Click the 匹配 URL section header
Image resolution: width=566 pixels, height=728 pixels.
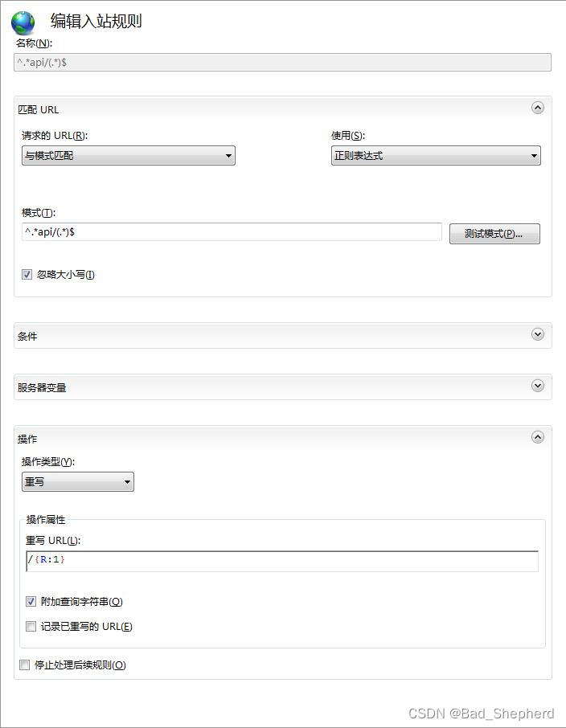point(39,110)
